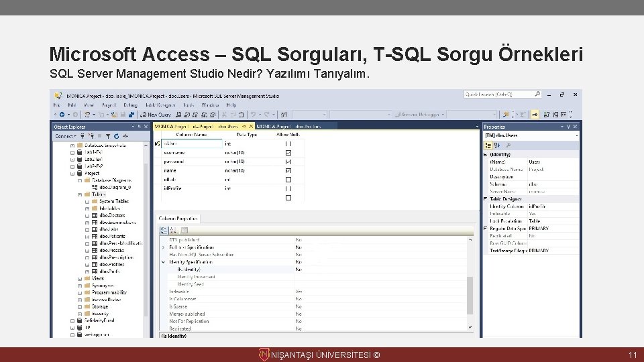Click the Lock Escalation property value
Screen dimensions: 644x362
pos(553,221)
